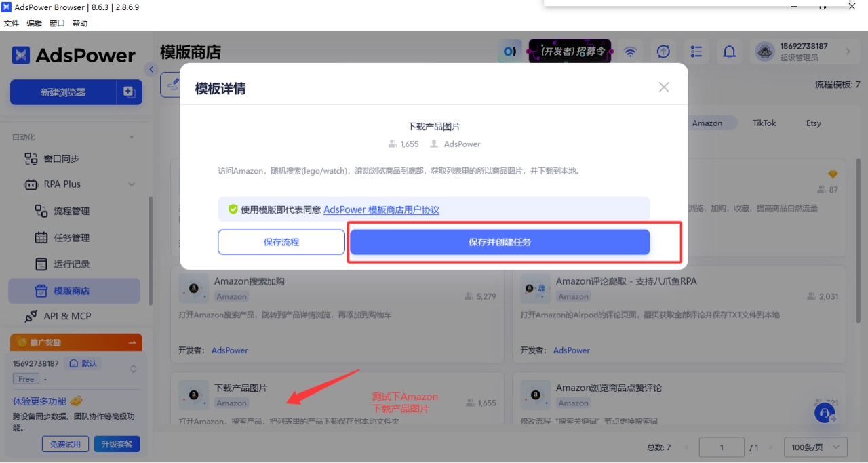Click the sidebar vertical scrollbar
The width and height of the screenshot is (868, 463).
coord(150,251)
